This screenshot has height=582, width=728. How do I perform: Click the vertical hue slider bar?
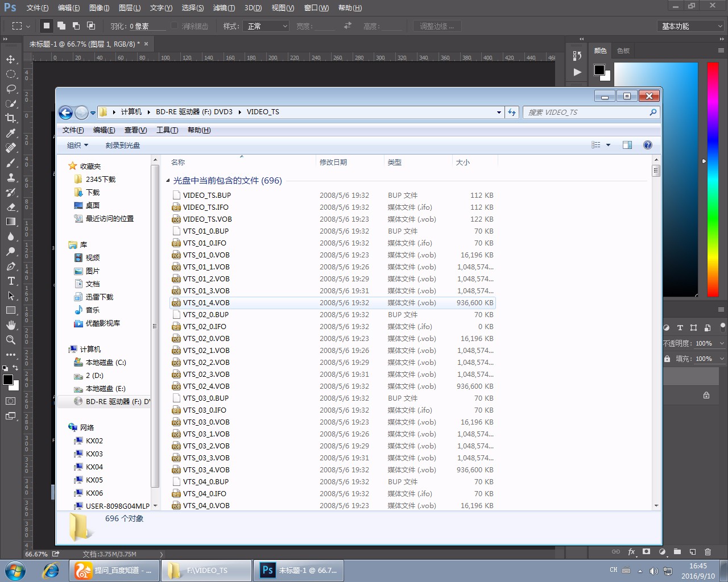713,179
